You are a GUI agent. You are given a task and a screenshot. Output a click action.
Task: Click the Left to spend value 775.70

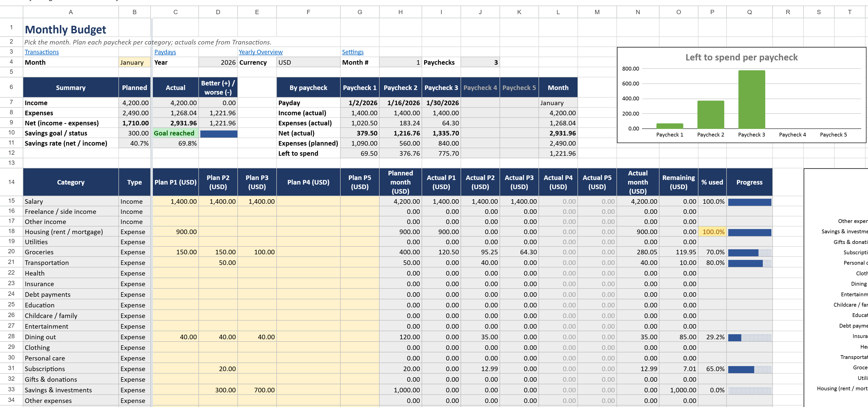(441, 153)
